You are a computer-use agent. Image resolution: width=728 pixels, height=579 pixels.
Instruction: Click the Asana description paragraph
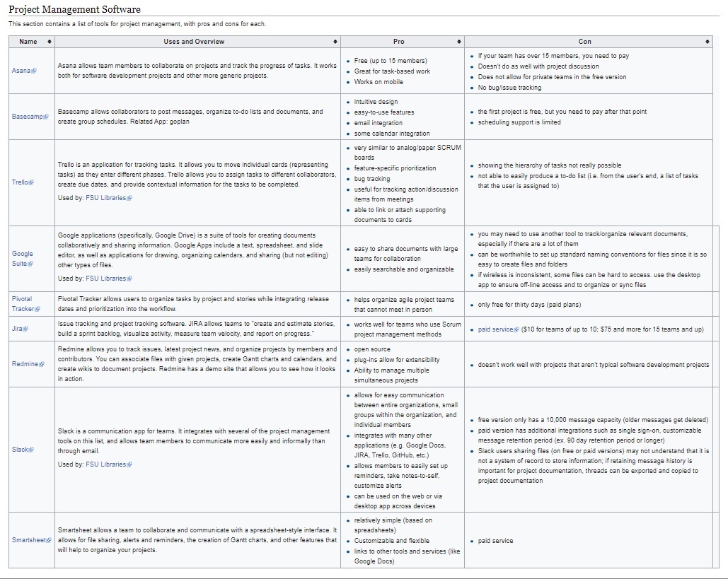pyautogui.click(x=197, y=71)
